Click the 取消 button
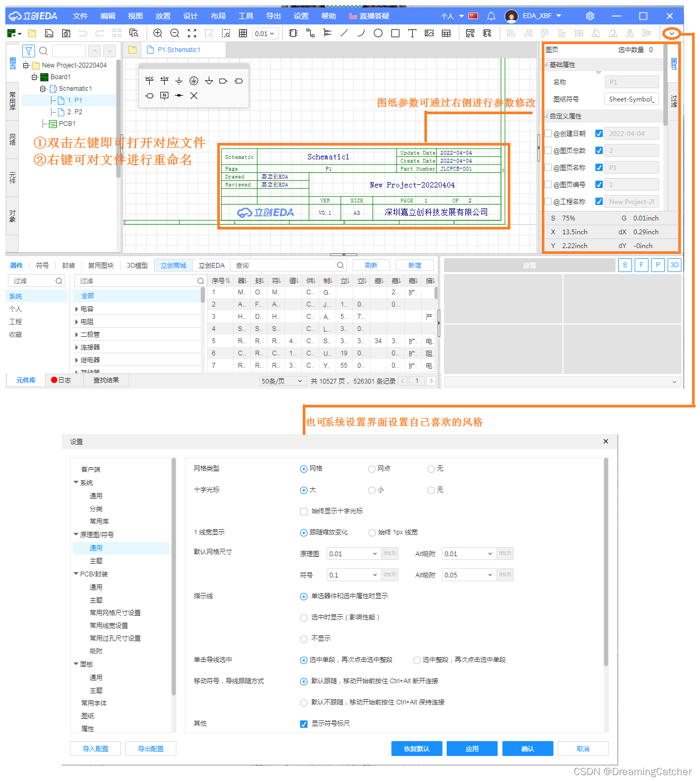The width and height of the screenshot is (700, 782). 583,749
